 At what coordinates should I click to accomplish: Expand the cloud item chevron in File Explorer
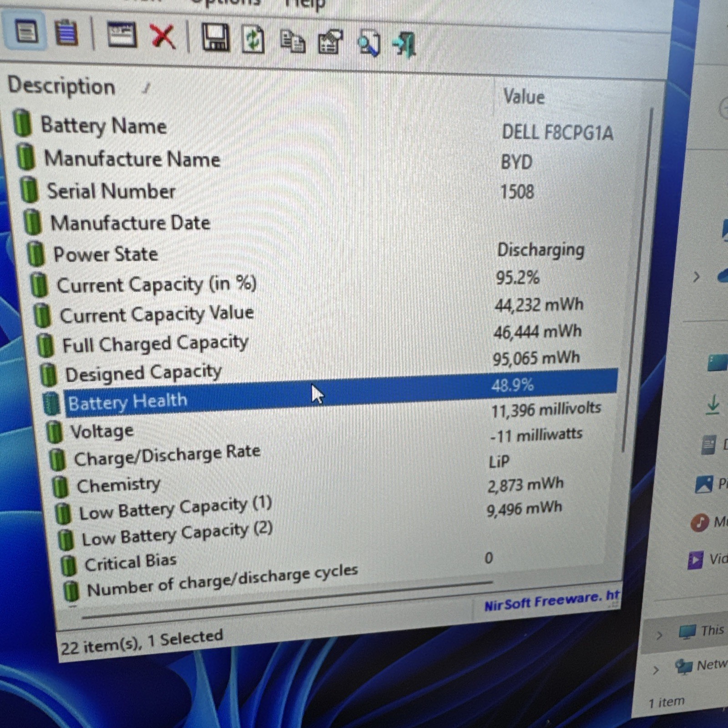tap(696, 276)
